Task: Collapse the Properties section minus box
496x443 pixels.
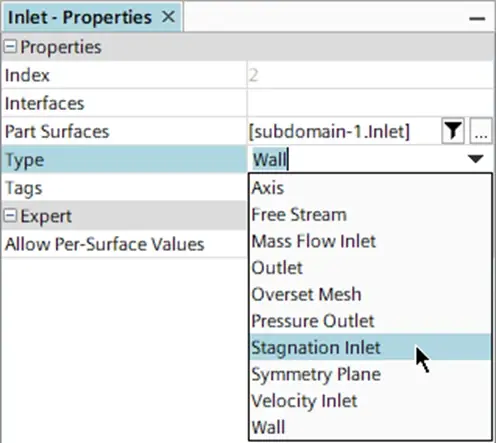Action: tap(10, 47)
